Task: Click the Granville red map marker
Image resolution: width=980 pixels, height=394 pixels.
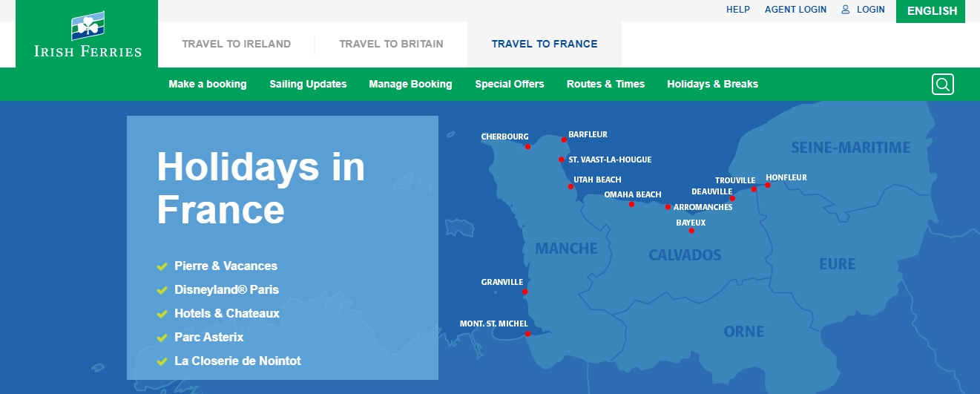Action: click(x=524, y=292)
